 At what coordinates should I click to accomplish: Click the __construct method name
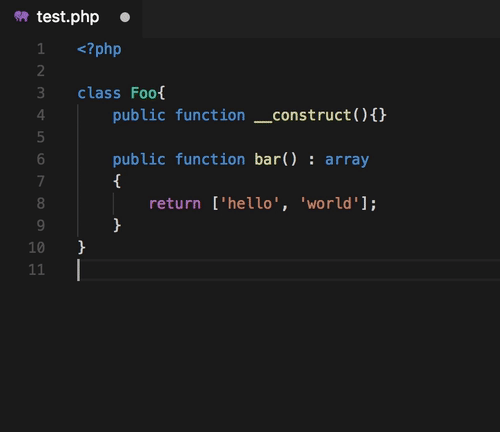(x=302, y=115)
